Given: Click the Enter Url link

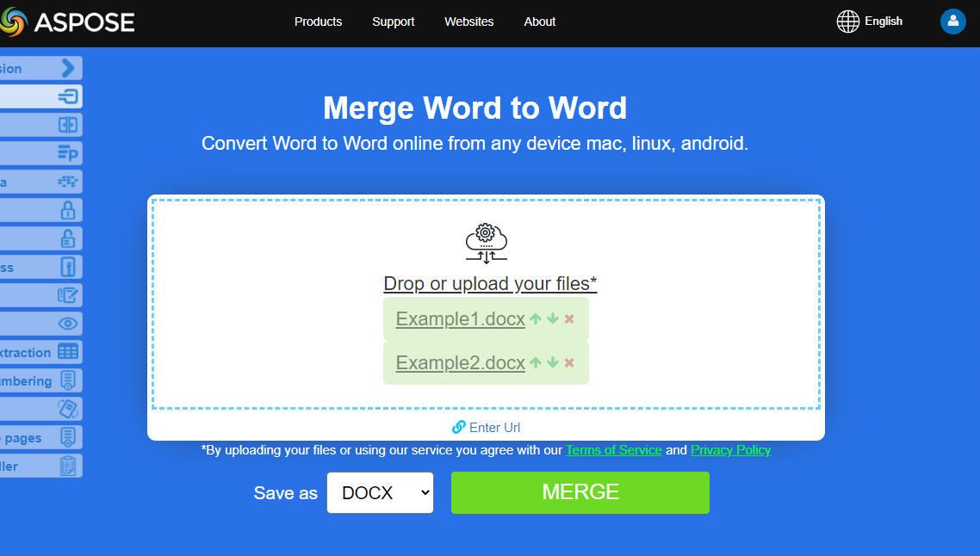Looking at the screenshot, I should [x=487, y=428].
